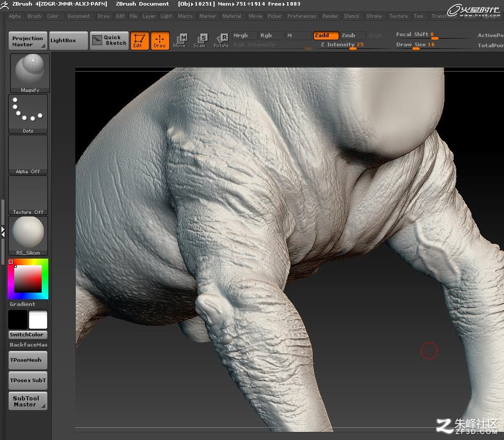Open the Picker menu

tap(275, 16)
